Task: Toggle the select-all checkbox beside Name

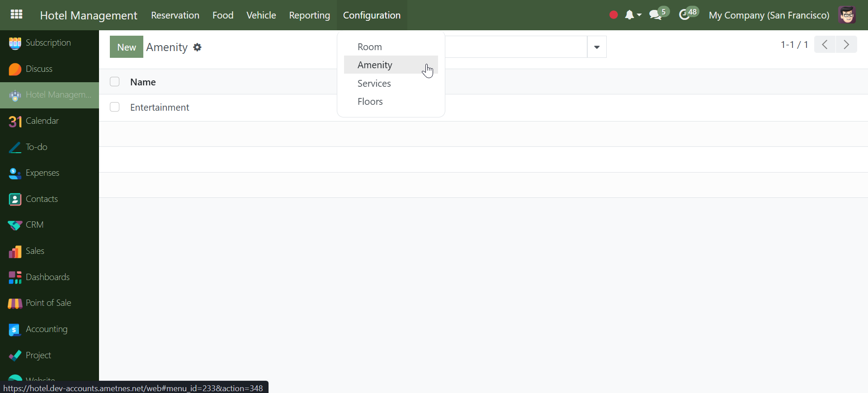Action: (115, 82)
